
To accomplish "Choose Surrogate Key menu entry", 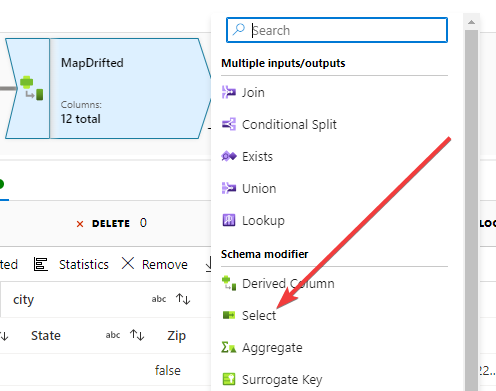I will pyautogui.click(x=282, y=380).
